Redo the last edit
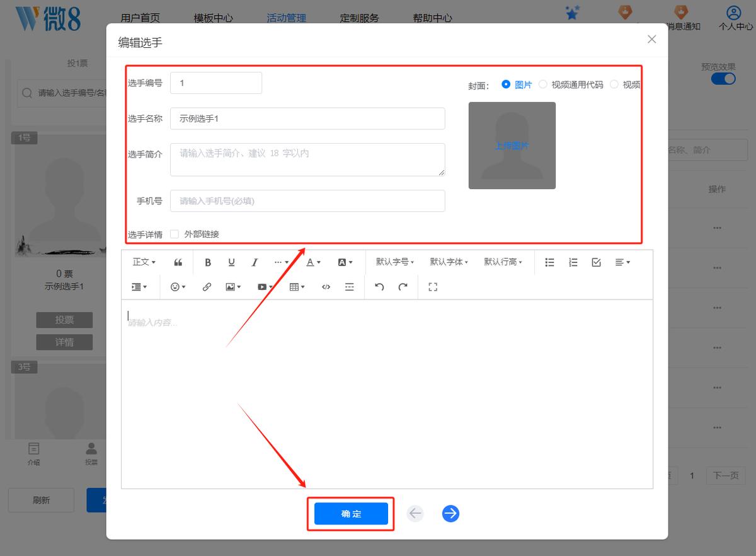The height and width of the screenshot is (556, 756). [x=403, y=287]
